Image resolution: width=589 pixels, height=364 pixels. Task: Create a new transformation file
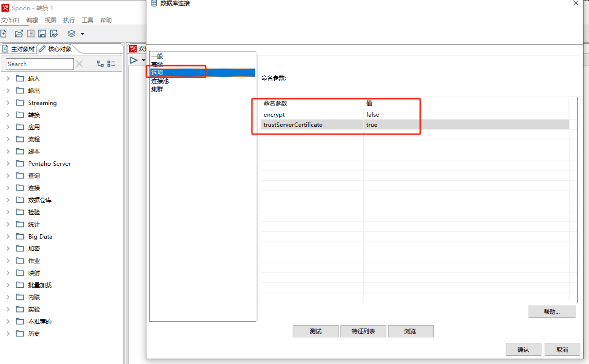point(4,33)
